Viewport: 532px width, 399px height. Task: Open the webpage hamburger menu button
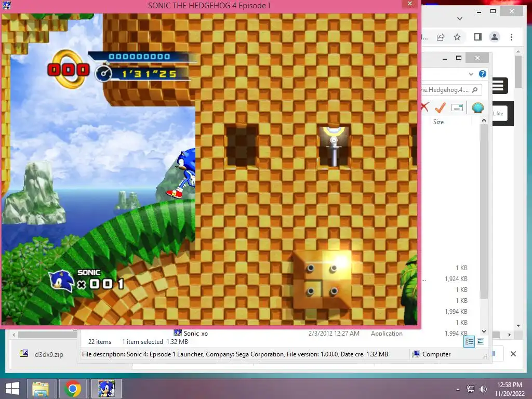pyautogui.click(x=499, y=86)
